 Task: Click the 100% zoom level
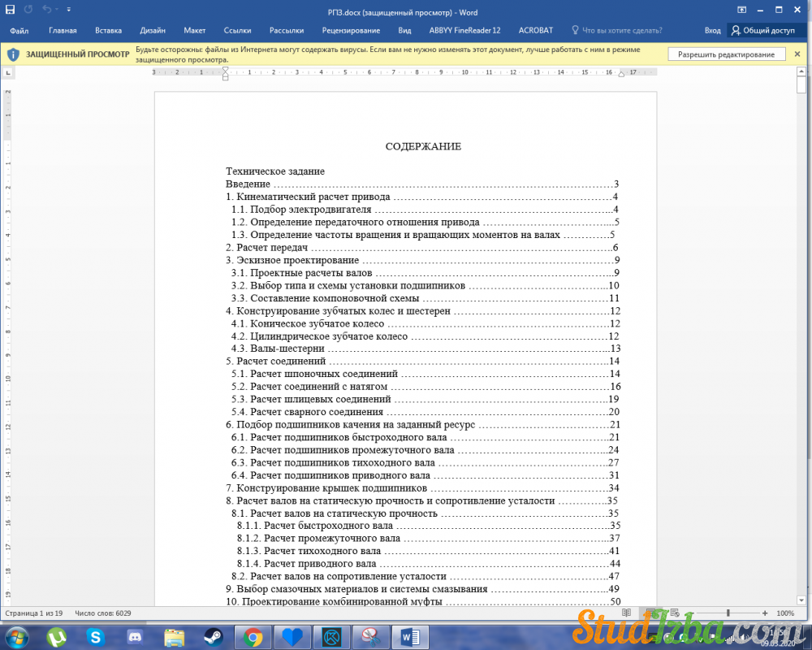tap(785, 613)
